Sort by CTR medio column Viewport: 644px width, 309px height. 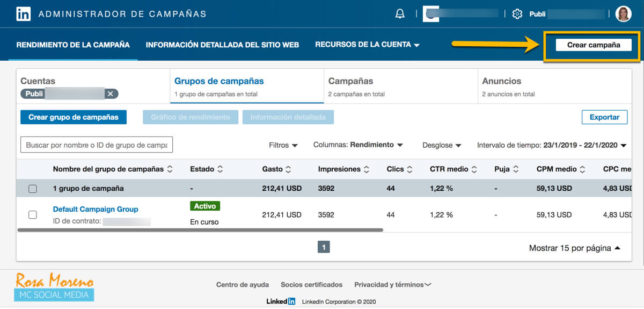point(474,169)
